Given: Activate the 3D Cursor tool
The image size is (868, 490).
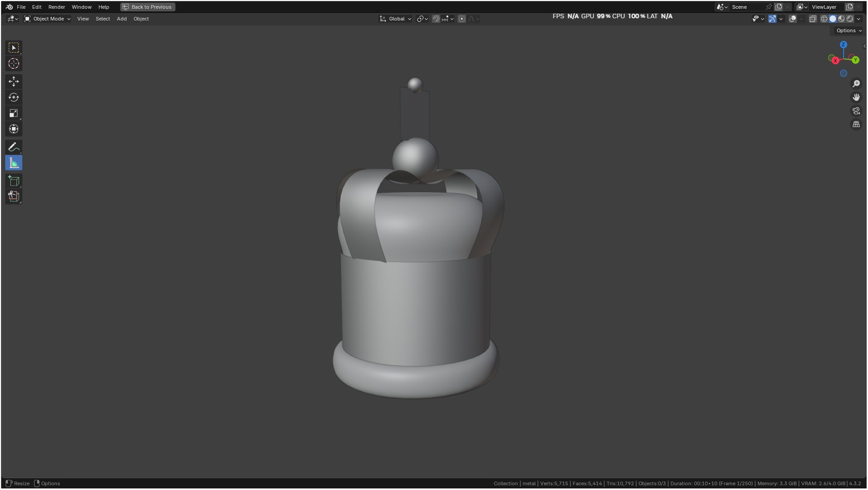Looking at the screenshot, I should tap(14, 64).
